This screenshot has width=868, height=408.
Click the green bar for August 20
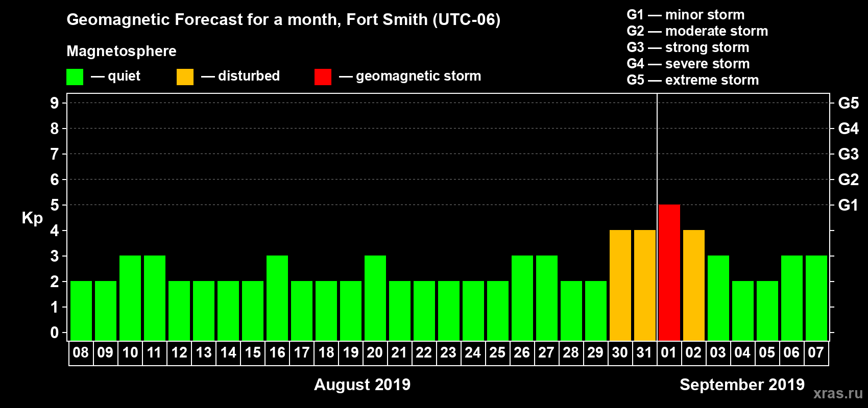click(375, 298)
